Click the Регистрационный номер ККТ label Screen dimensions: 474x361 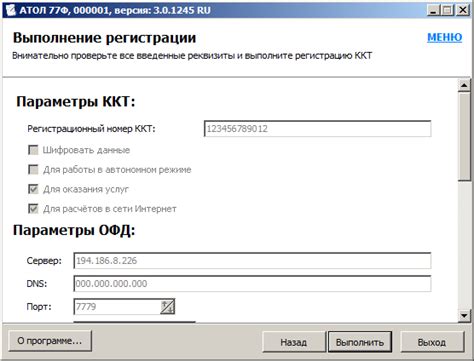[x=91, y=129]
